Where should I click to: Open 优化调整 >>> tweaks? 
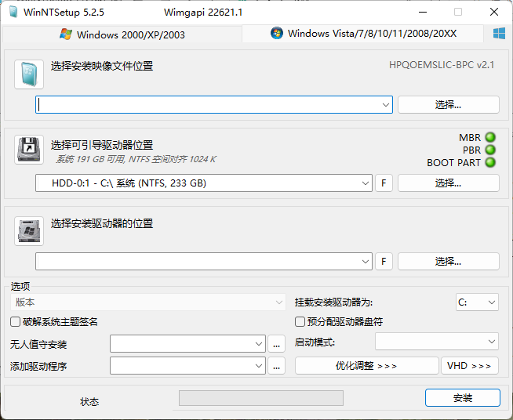(366, 366)
